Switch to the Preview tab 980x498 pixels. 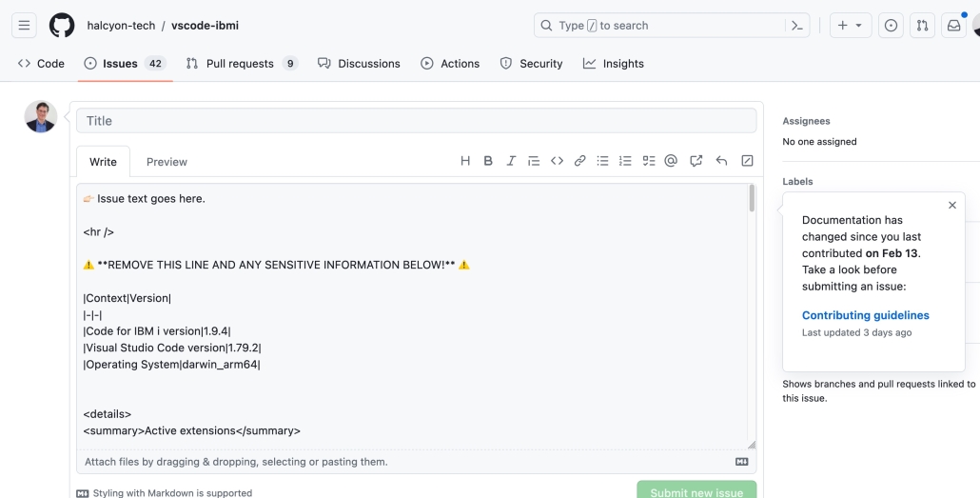[x=167, y=162]
